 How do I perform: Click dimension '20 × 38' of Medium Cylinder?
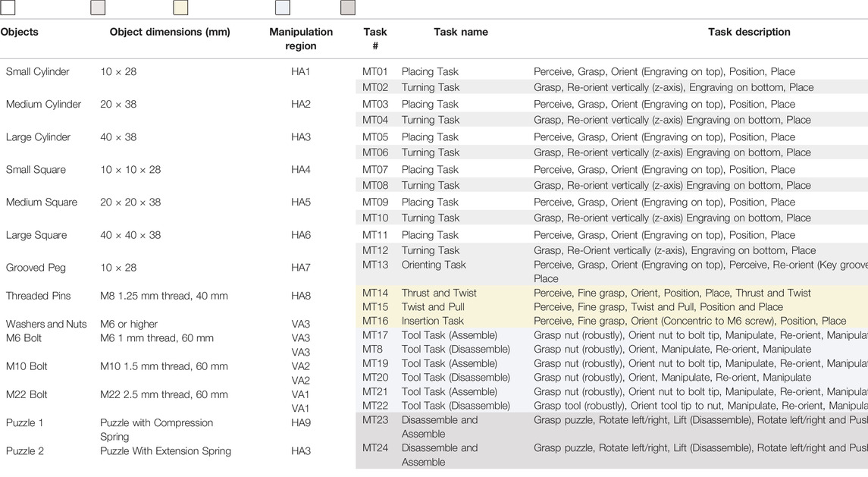click(x=118, y=104)
